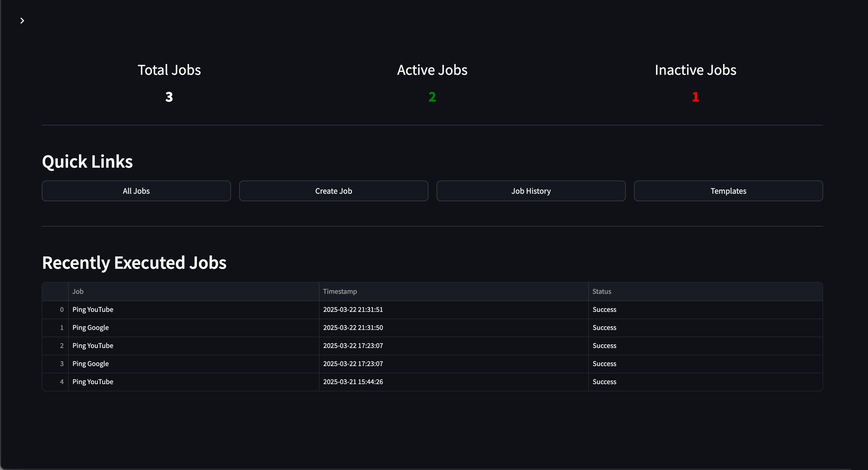
Task: Click the red Inactive Jobs count
Action: [695, 97]
